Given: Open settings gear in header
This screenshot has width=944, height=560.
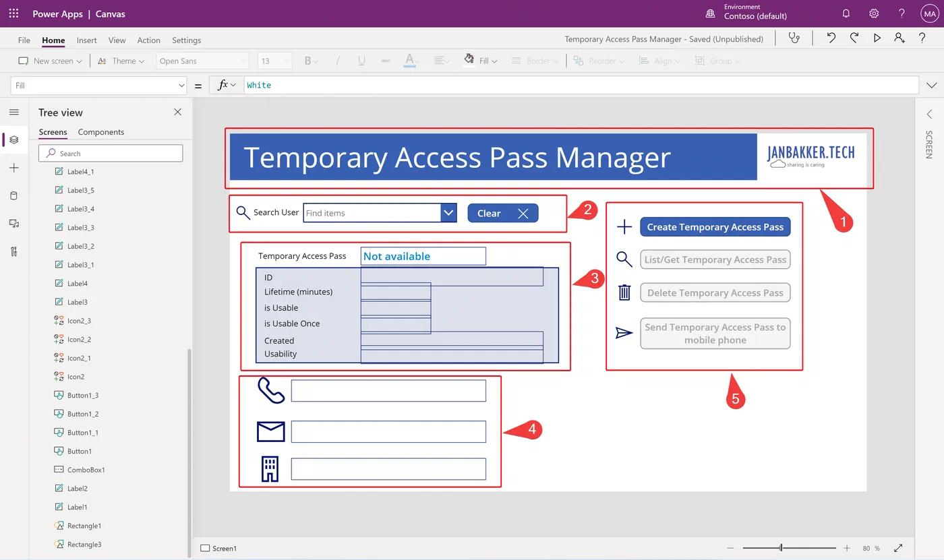Looking at the screenshot, I should [x=874, y=13].
